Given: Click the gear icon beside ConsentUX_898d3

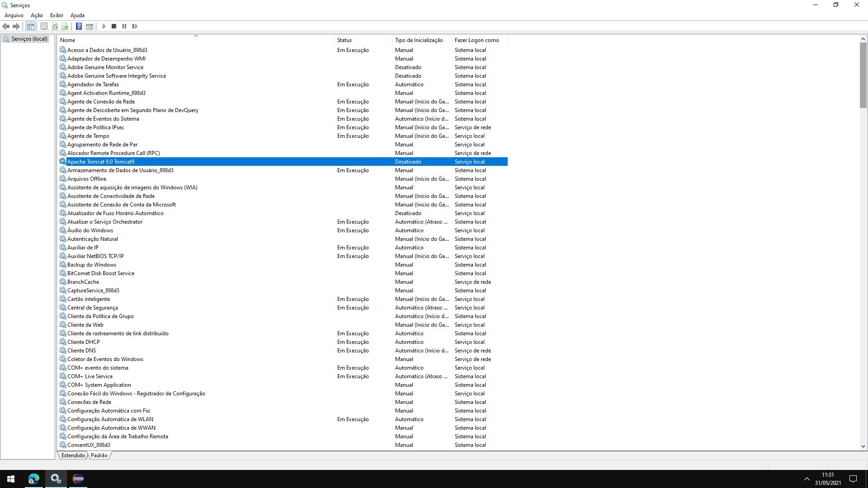Looking at the screenshot, I should pyautogui.click(x=63, y=445).
